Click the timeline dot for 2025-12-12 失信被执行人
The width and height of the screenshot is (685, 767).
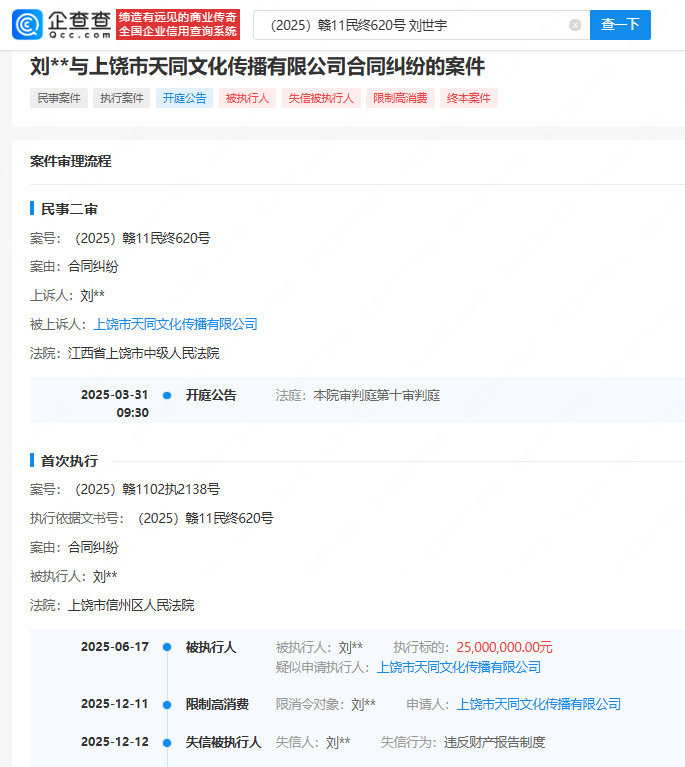click(x=167, y=743)
